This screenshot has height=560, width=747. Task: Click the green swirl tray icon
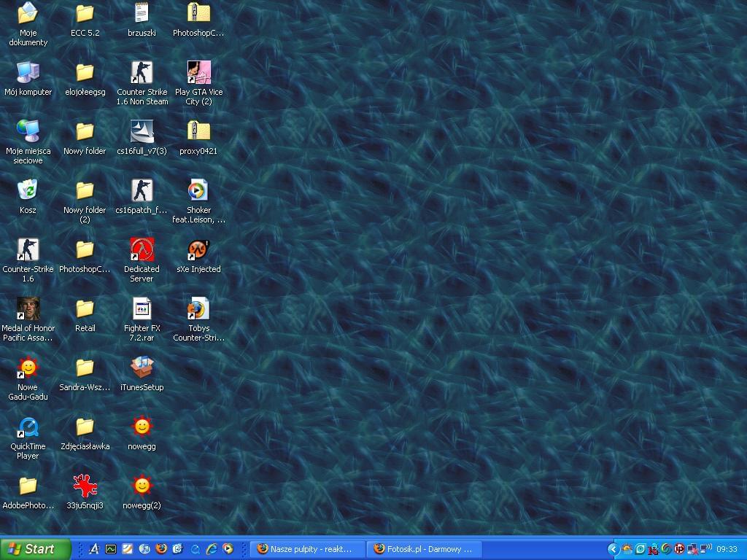(x=666, y=550)
